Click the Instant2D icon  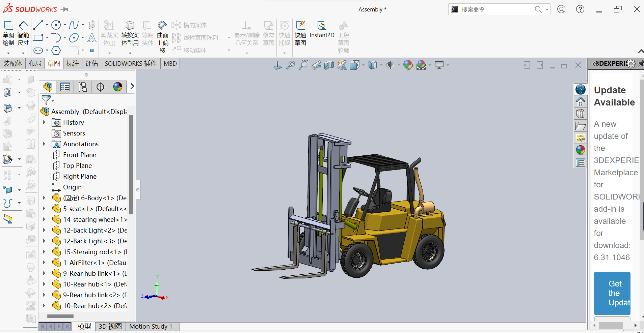click(322, 30)
